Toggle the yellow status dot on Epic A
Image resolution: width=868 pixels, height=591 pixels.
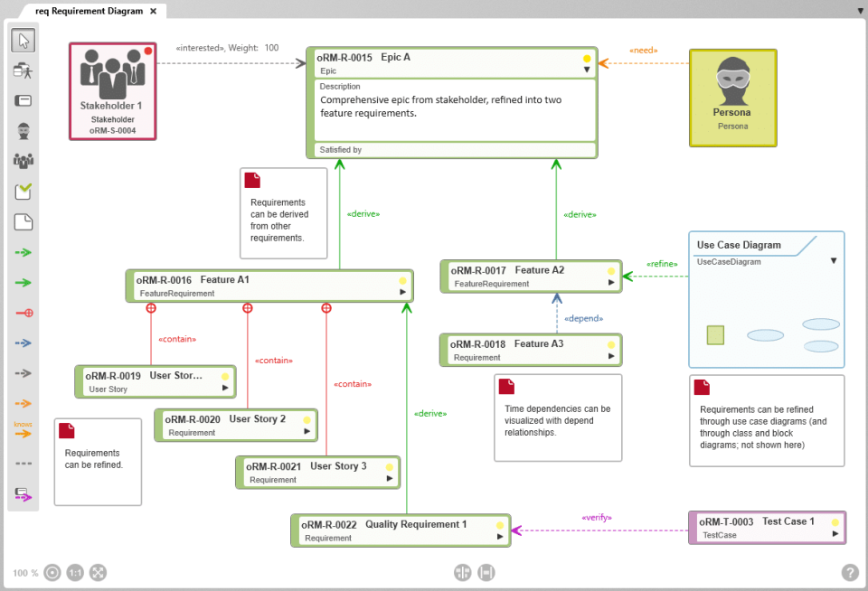click(586, 57)
